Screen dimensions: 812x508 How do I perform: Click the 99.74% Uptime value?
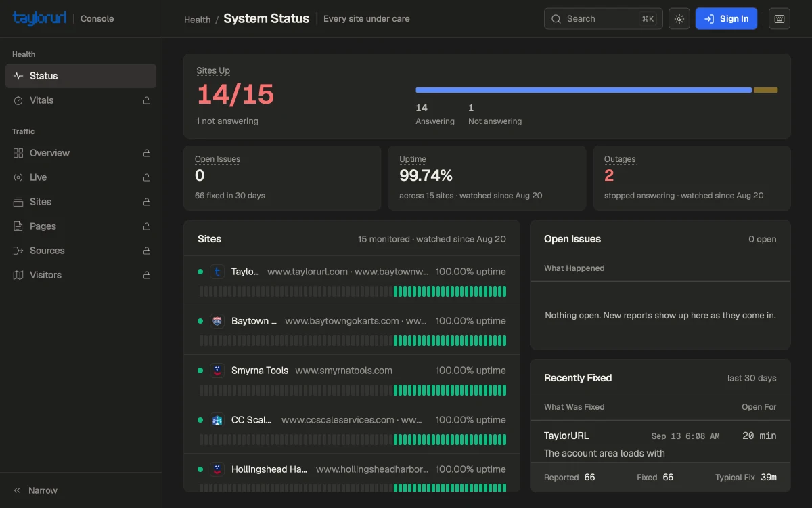tap(426, 175)
